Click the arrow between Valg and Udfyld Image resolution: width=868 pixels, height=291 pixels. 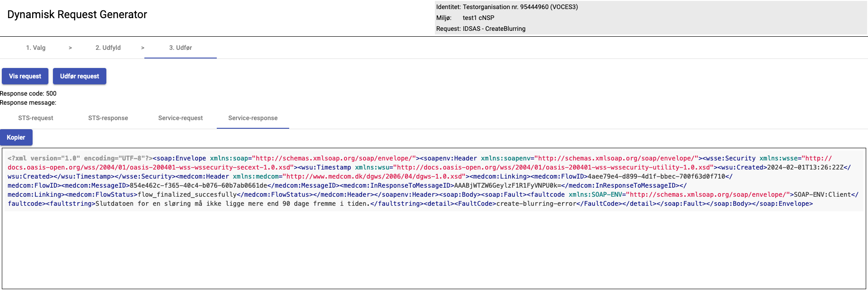tap(70, 48)
